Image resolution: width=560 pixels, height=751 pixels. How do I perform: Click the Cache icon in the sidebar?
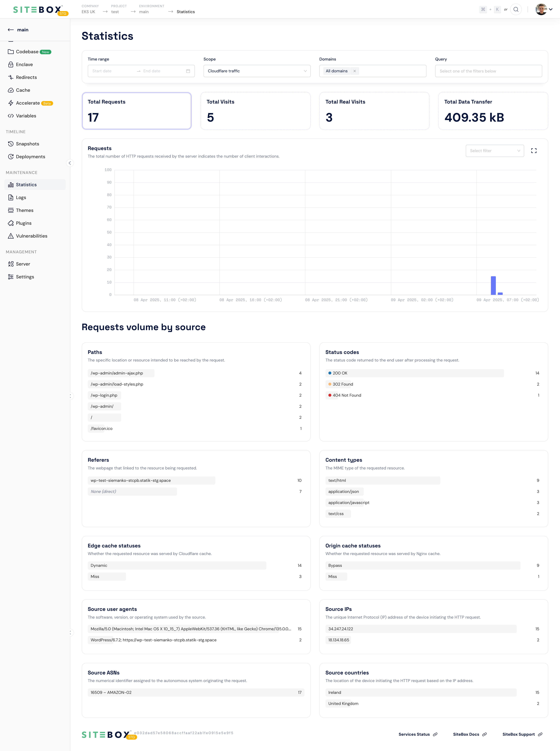tap(11, 90)
